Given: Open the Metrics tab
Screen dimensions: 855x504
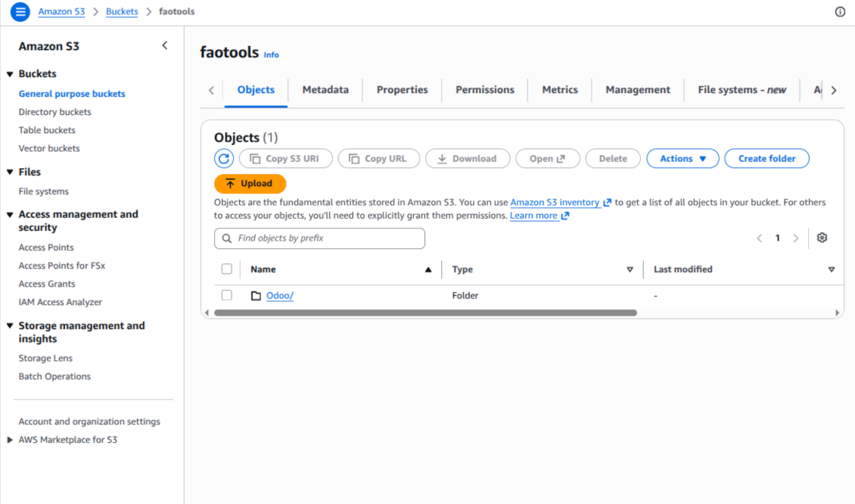Looking at the screenshot, I should click(560, 90).
